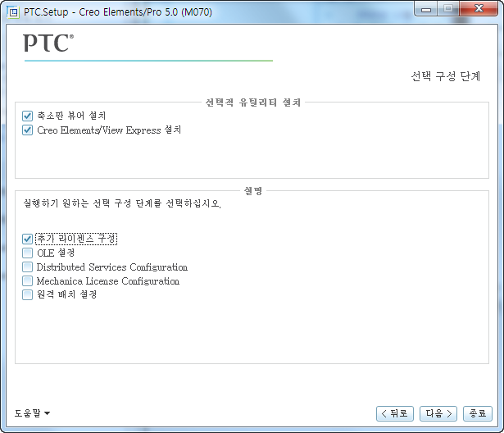Open the 도움말 dropdown menu

(x=32, y=413)
